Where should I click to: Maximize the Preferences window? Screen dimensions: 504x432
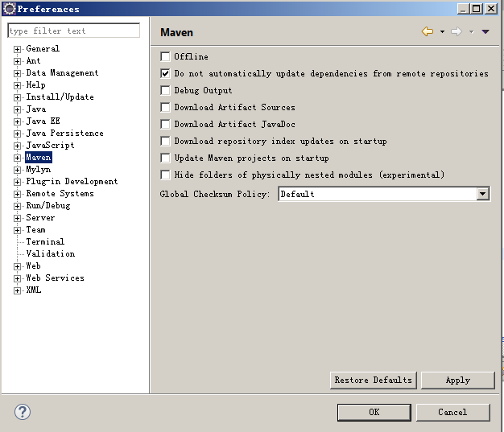pos(477,9)
